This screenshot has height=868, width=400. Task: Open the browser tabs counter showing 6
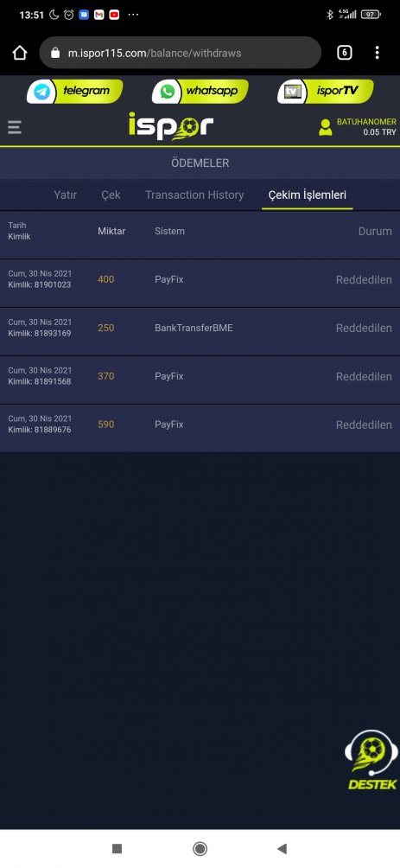coord(344,53)
